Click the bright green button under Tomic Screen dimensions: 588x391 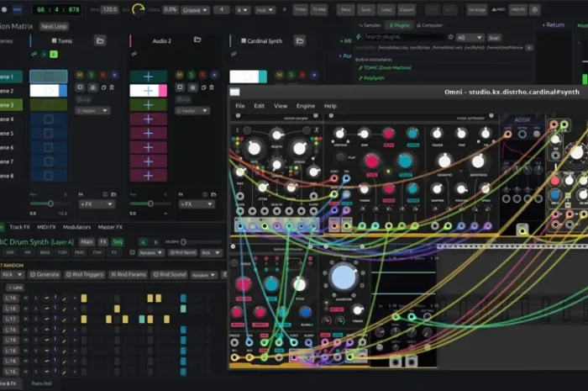[54, 54]
